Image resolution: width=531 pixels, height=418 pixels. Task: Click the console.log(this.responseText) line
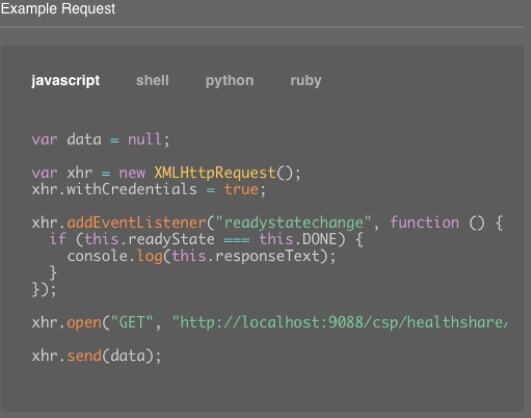coord(201,256)
